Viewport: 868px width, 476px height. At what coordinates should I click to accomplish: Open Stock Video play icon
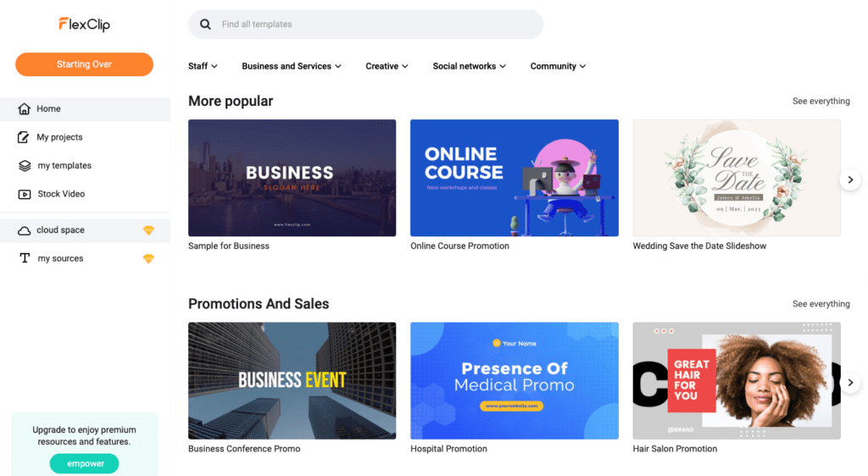(x=25, y=194)
